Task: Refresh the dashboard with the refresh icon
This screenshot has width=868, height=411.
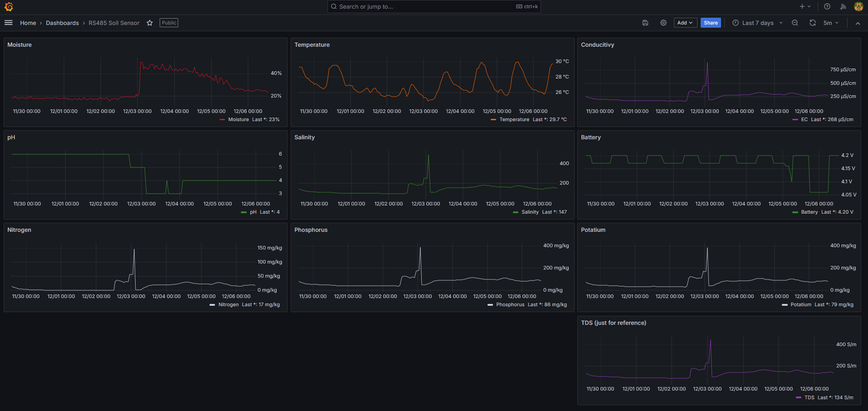Action: pos(813,23)
